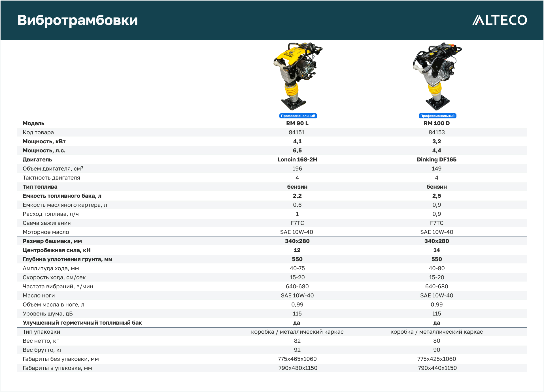Click the RM 100 D rammer image
The image size is (544, 392).
tap(436, 76)
